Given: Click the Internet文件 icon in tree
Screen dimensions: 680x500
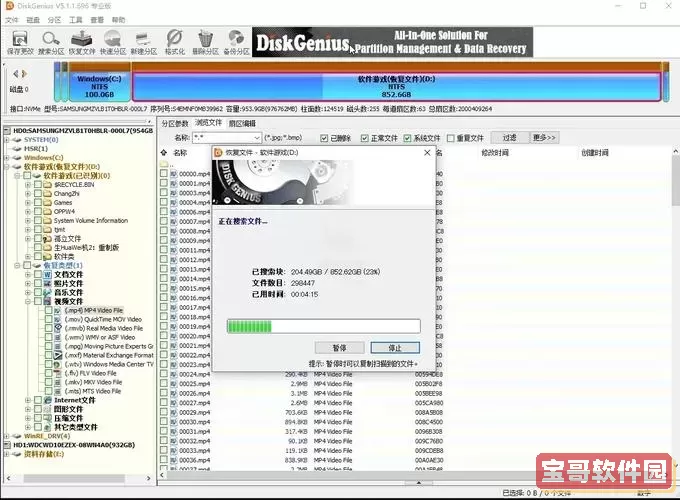Looking at the screenshot, I should [48, 400].
